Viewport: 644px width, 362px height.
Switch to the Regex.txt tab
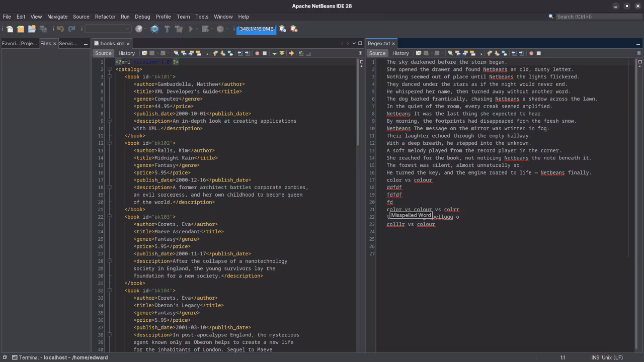380,43
